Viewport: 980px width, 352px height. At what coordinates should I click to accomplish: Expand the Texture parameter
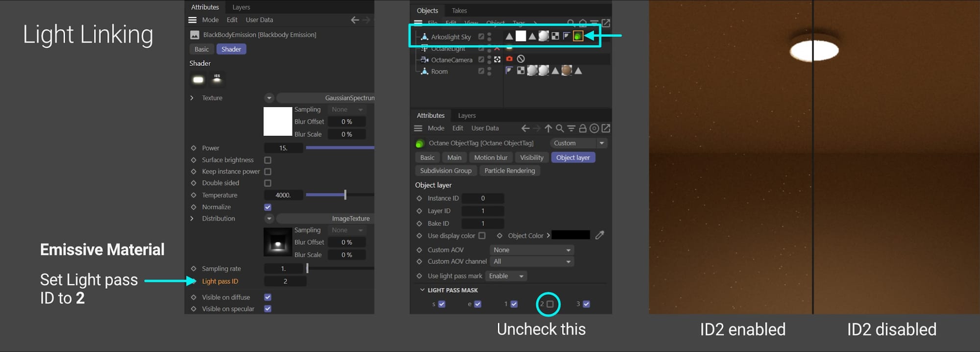coord(192,98)
